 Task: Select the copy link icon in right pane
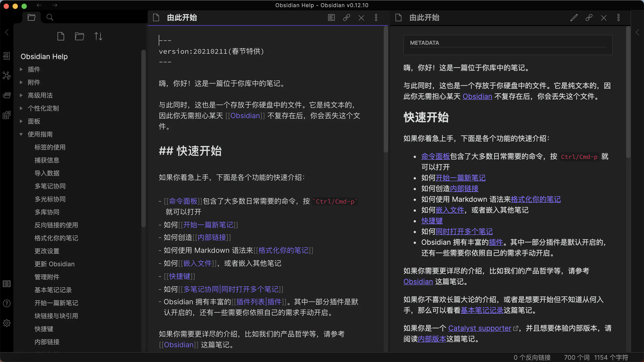(589, 18)
